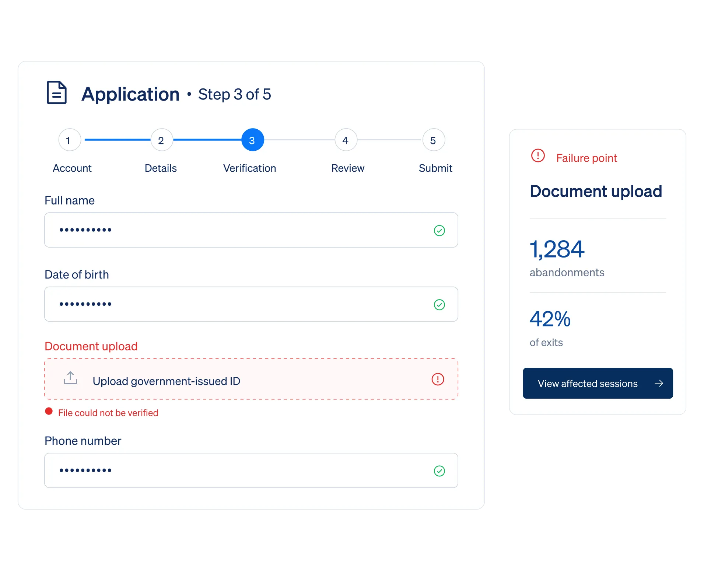Click the Date of birth label
This screenshot has height=588, width=704.
click(77, 274)
